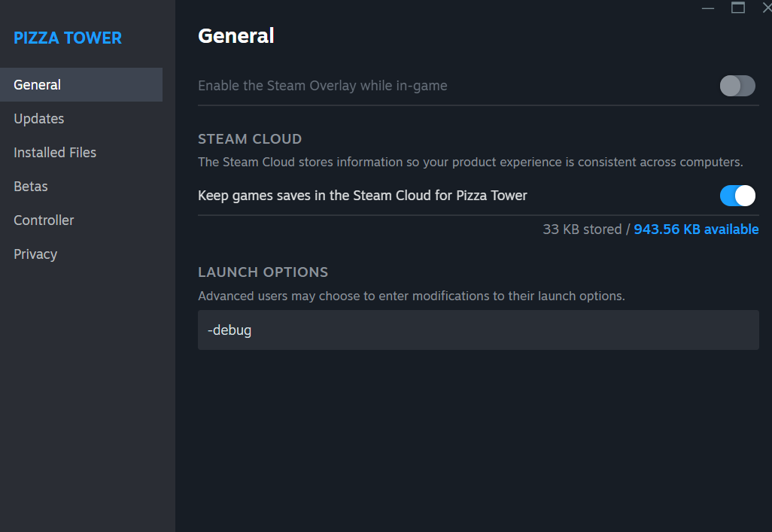Focus the launch options text field
This screenshot has height=532, width=772.
coord(478,330)
